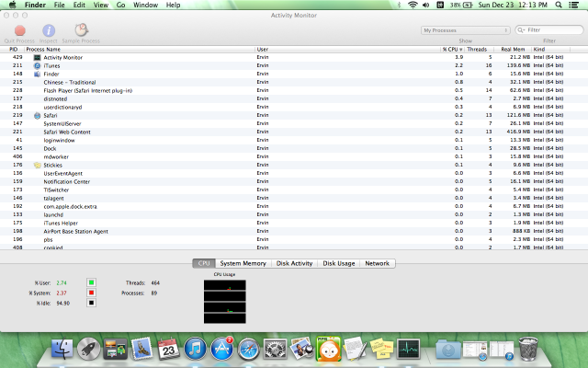Open Mail stamp icon in Dock
This screenshot has width=588, height=368.
pyautogui.click(x=141, y=350)
